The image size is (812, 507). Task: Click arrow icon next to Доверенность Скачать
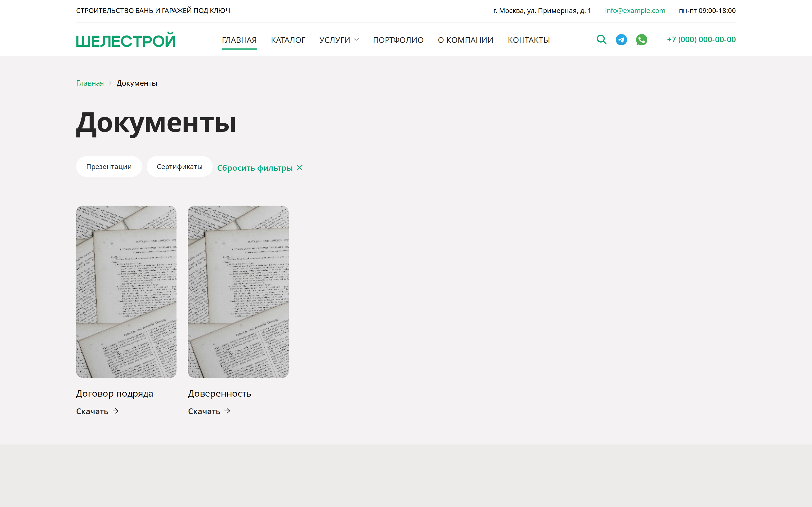click(228, 411)
